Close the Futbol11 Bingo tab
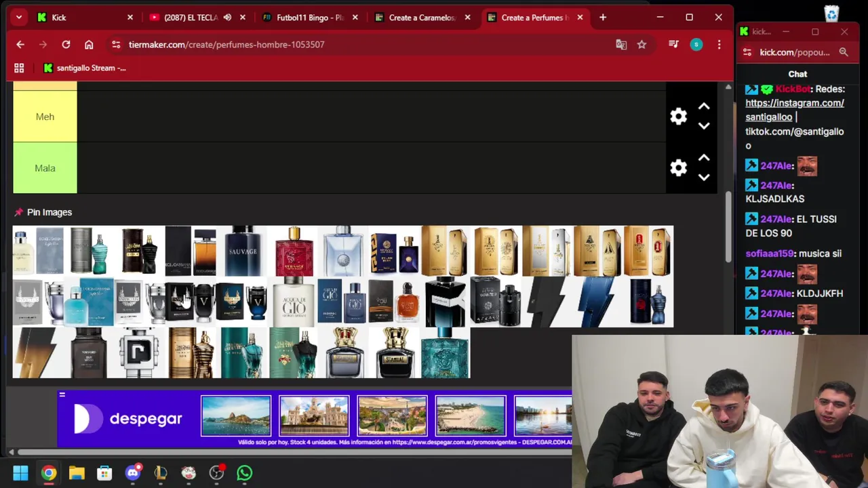Viewport: 868px width, 488px height. coord(355,18)
